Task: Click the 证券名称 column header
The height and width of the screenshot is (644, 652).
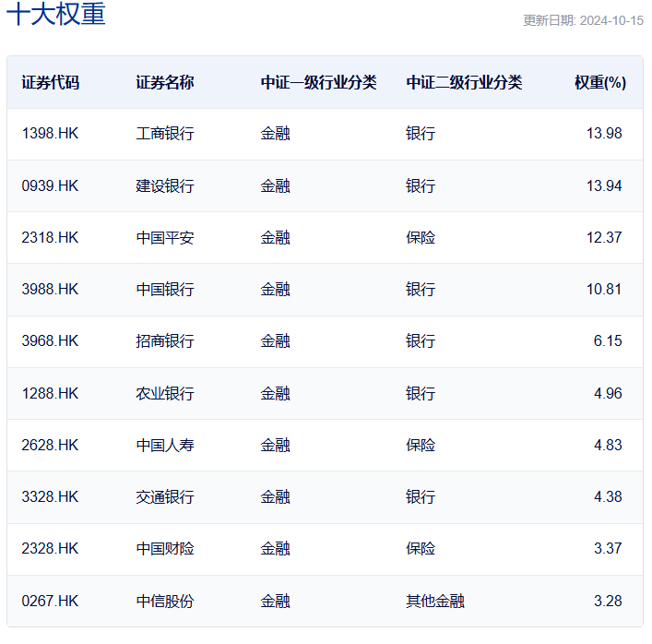Action: [x=165, y=82]
